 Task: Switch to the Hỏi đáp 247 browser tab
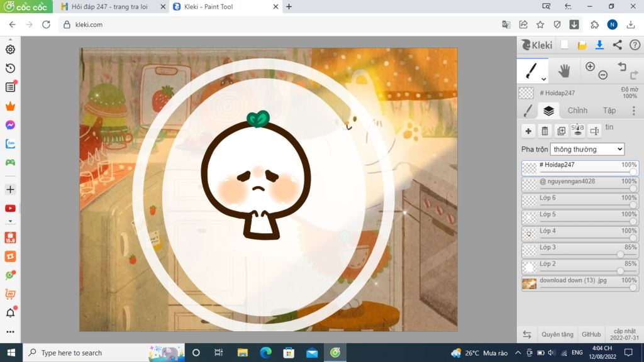tap(109, 6)
